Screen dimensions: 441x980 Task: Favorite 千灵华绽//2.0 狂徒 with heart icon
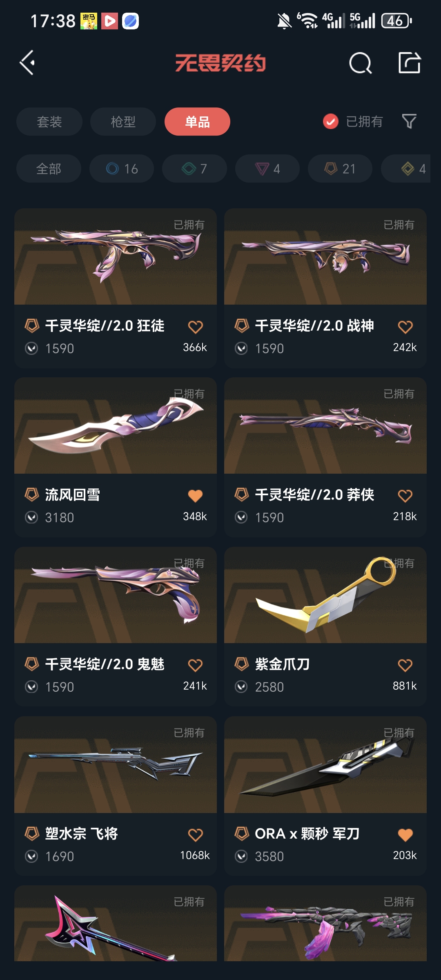click(x=195, y=327)
